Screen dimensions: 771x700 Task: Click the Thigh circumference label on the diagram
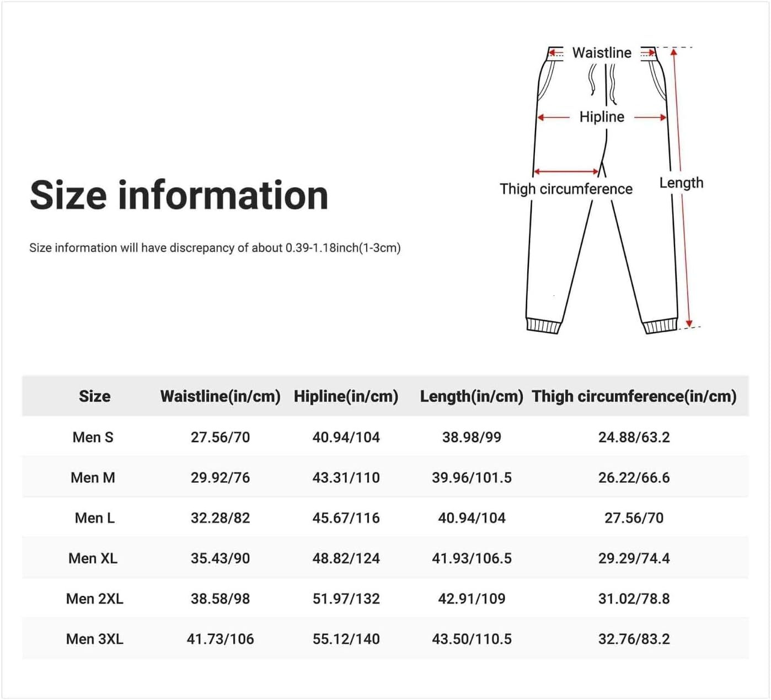point(566,189)
